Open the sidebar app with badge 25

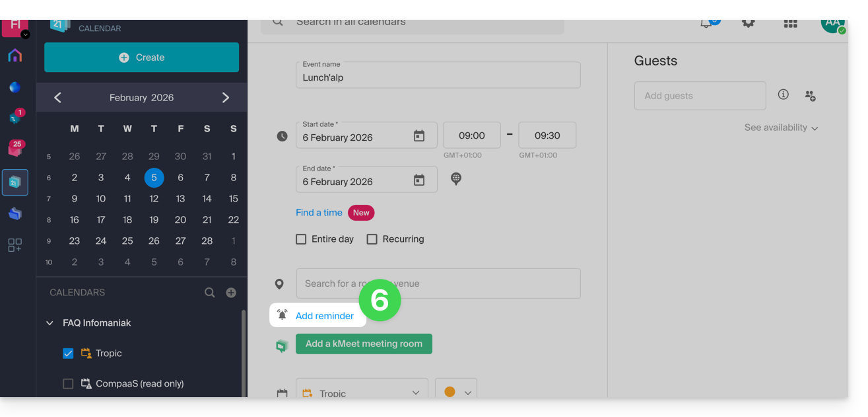pyautogui.click(x=15, y=148)
